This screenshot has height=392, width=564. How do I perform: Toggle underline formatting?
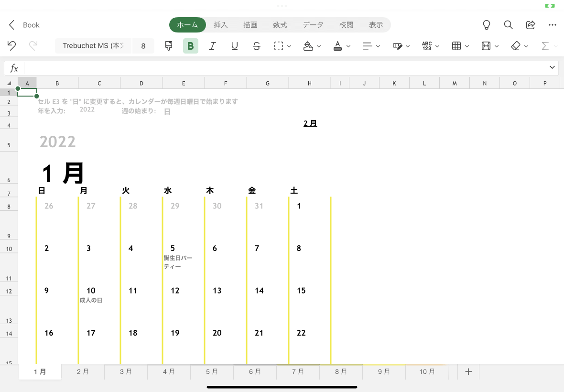tap(235, 46)
